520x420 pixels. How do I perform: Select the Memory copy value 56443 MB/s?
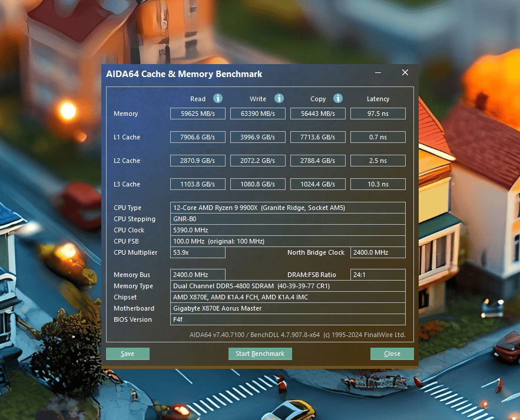[x=317, y=114]
